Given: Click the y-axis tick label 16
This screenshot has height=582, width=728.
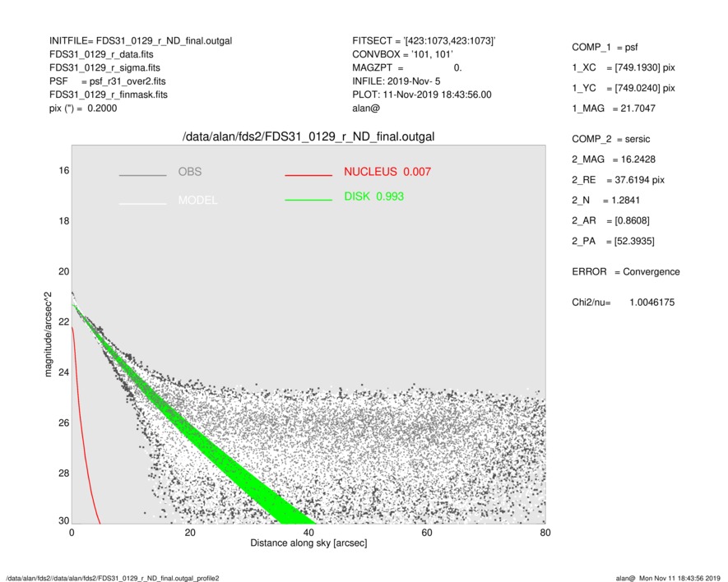Looking at the screenshot, I should pos(63,170).
